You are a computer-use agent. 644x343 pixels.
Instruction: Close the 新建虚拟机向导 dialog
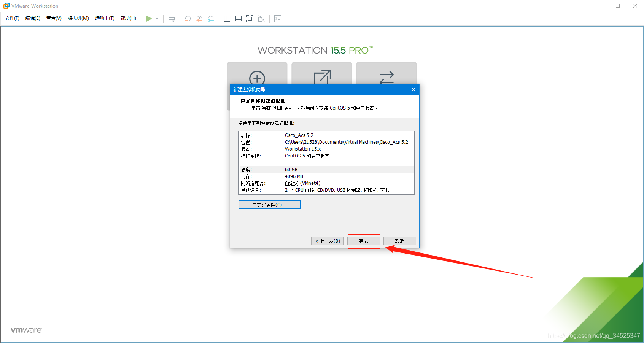413,89
